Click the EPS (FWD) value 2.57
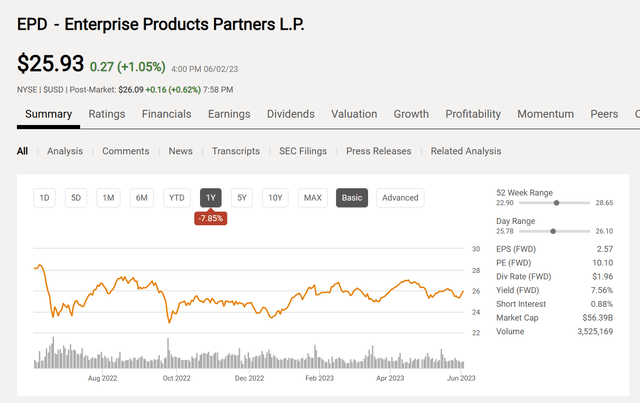The image size is (640, 403). click(604, 249)
